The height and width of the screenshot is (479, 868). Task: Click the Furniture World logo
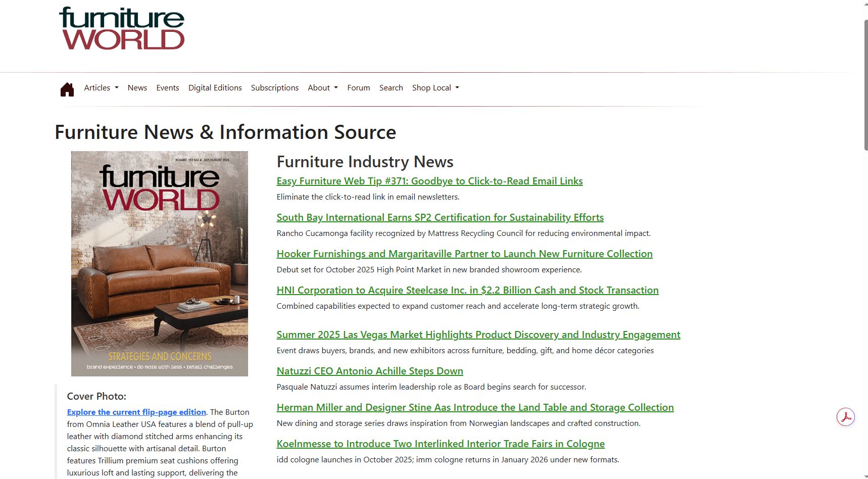[121, 28]
